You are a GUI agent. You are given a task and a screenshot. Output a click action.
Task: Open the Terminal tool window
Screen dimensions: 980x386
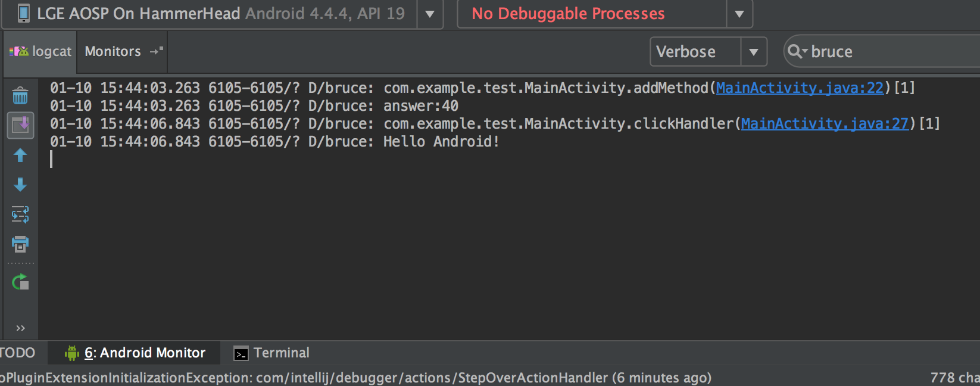272,353
